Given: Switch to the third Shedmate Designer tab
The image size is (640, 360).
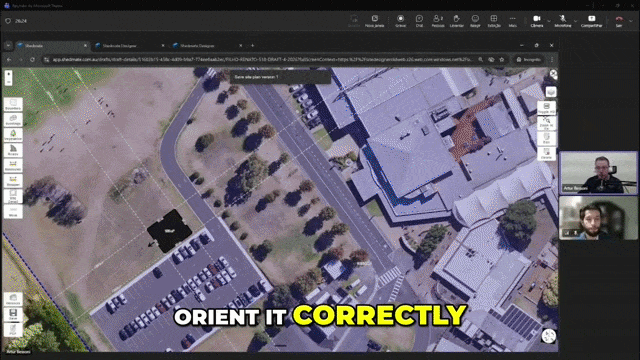Looking at the screenshot, I should coord(207,46).
